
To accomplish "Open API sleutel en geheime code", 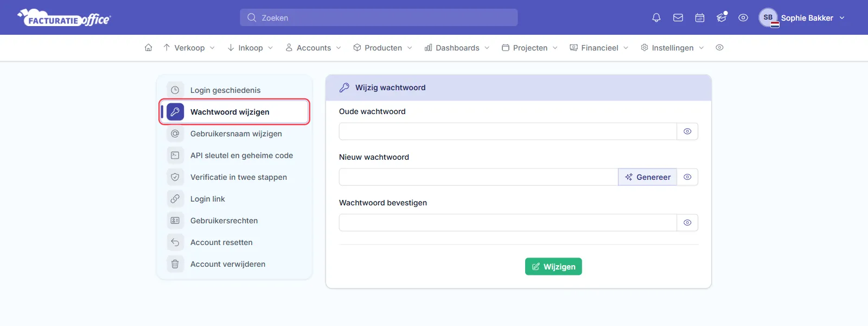I will 234,155.
